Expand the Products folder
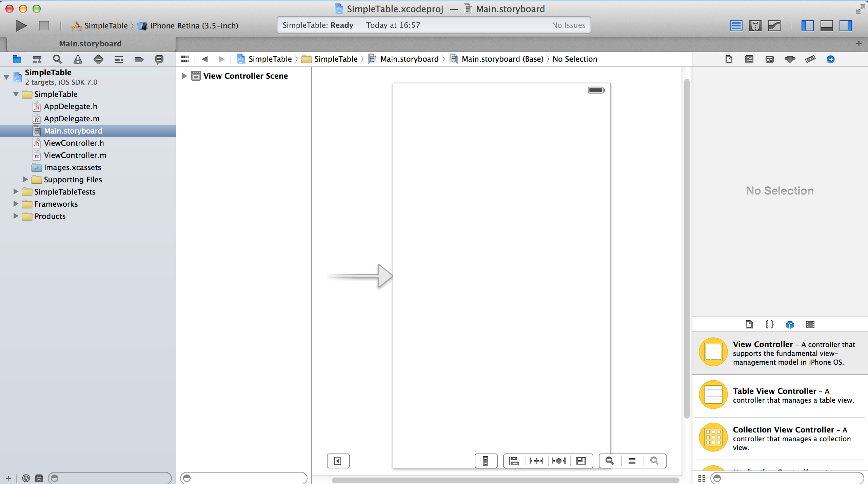This screenshot has height=484, width=868. [x=16, y=216]
